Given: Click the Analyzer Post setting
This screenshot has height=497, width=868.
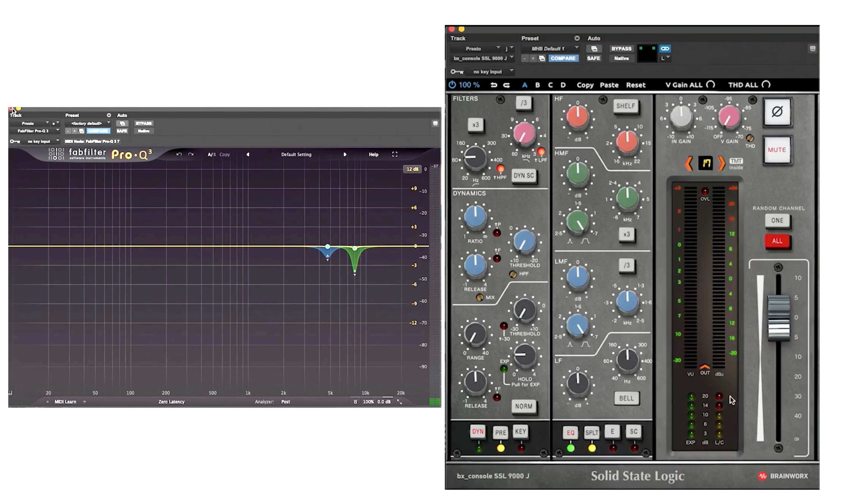Looking at the screenshot, I should pos(285,402).
